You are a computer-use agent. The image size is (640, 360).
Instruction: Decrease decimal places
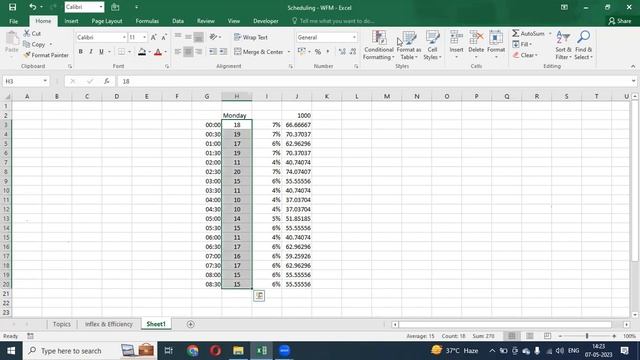(353, 52)
